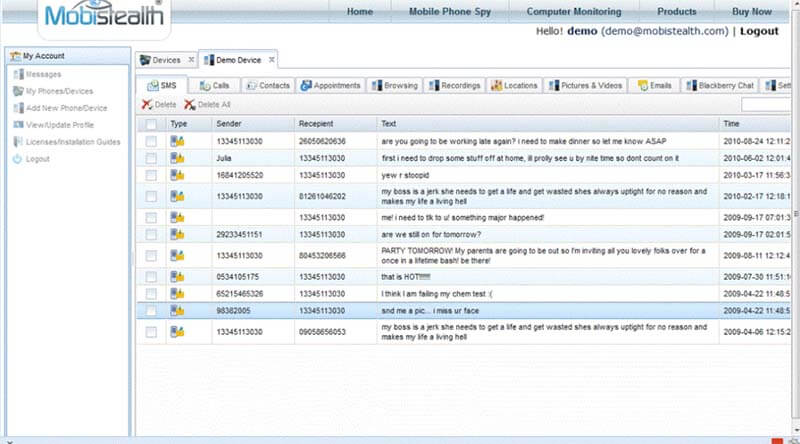
Task: Click the Delete All button
Action: (207, 105)
